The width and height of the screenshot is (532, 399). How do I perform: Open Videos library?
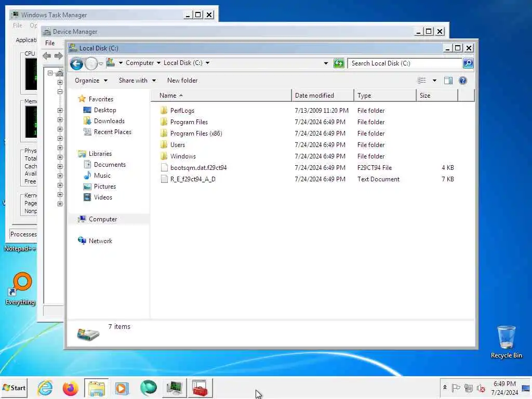tap(103, 197)
